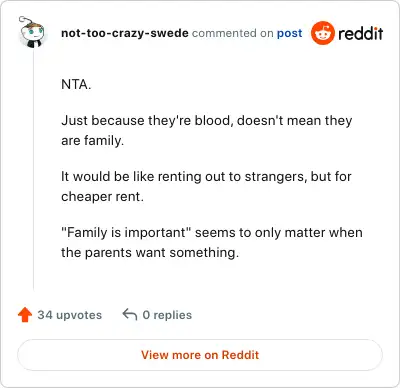Viewport: 400px width, 388px height.
Task: Click "cheaper rent." text line
Action: point(102,197)
